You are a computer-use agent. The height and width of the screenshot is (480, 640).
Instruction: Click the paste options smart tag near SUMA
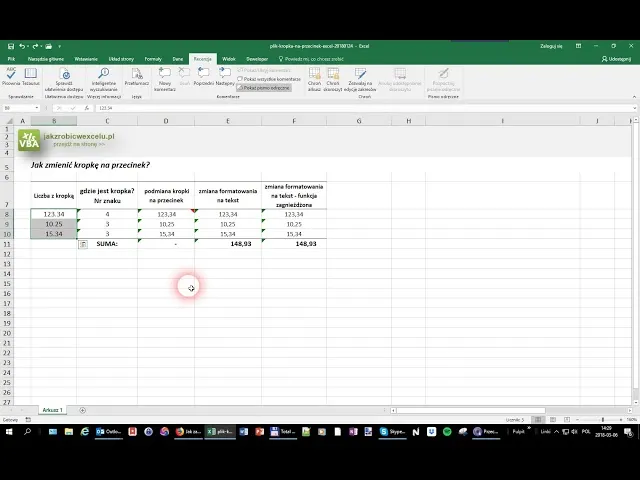[x=83, y=244]
